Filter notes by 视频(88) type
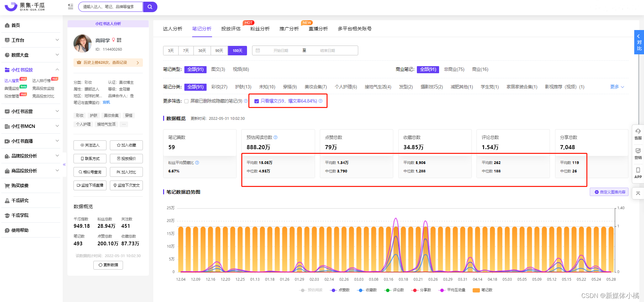Viewport: 644px width, 302px height. pyautogui.click(x=241, y=70)
